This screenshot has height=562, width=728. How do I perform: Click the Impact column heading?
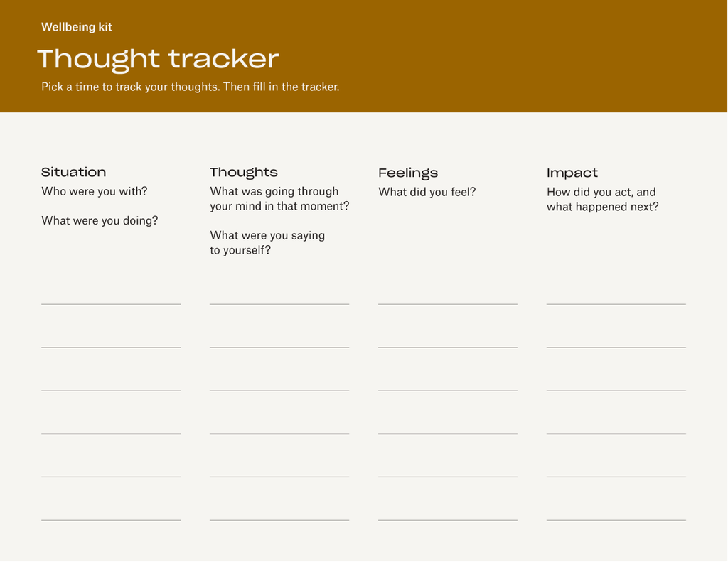point(572,173)
